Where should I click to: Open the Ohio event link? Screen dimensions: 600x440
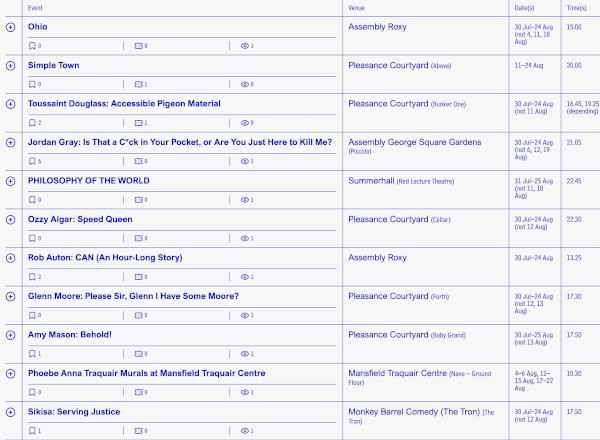[x=38, y=27]
